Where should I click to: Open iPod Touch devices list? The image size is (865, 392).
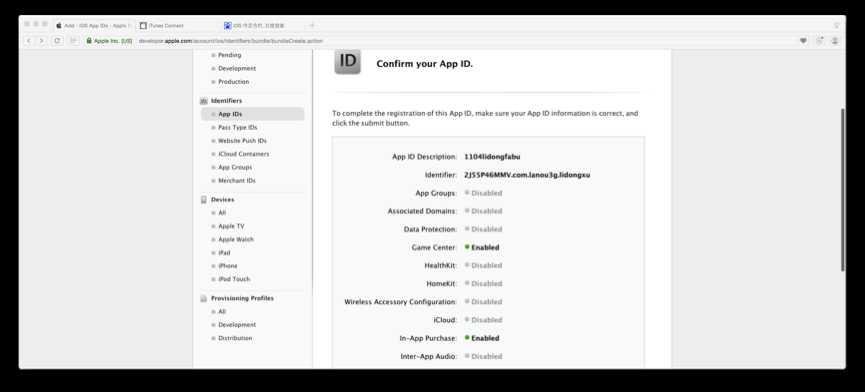(234, 279)
